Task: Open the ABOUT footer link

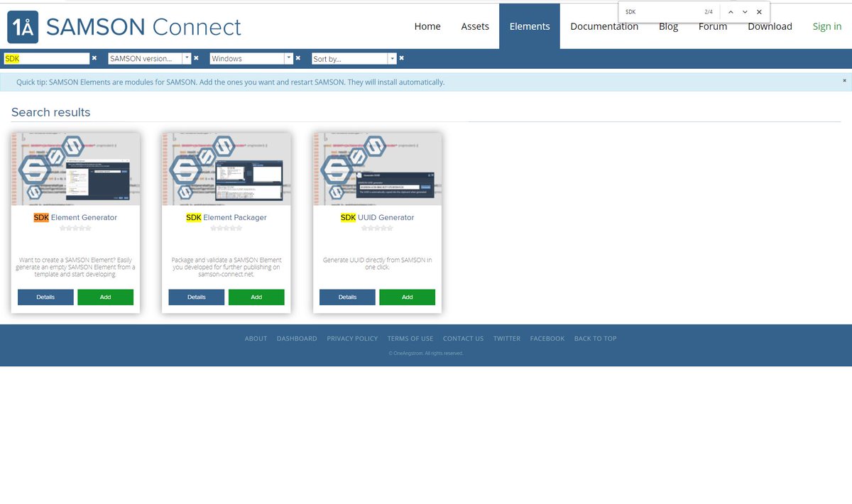Action: coord(256,339)
